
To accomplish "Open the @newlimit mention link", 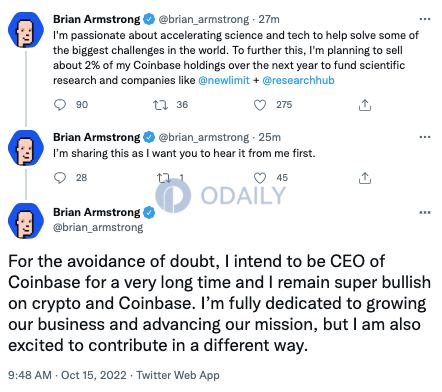I will coord(224,80).
